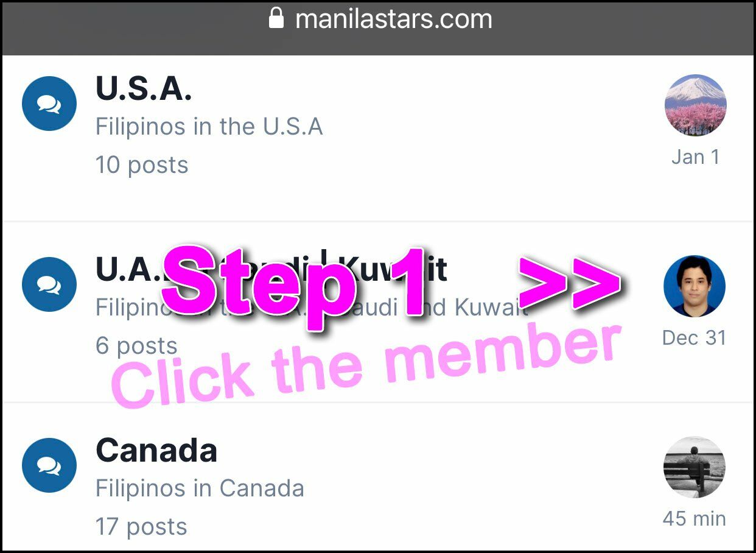756x553 pixels.
Task: Open the latest post from 45 min ago
Action: coord(695,519)
